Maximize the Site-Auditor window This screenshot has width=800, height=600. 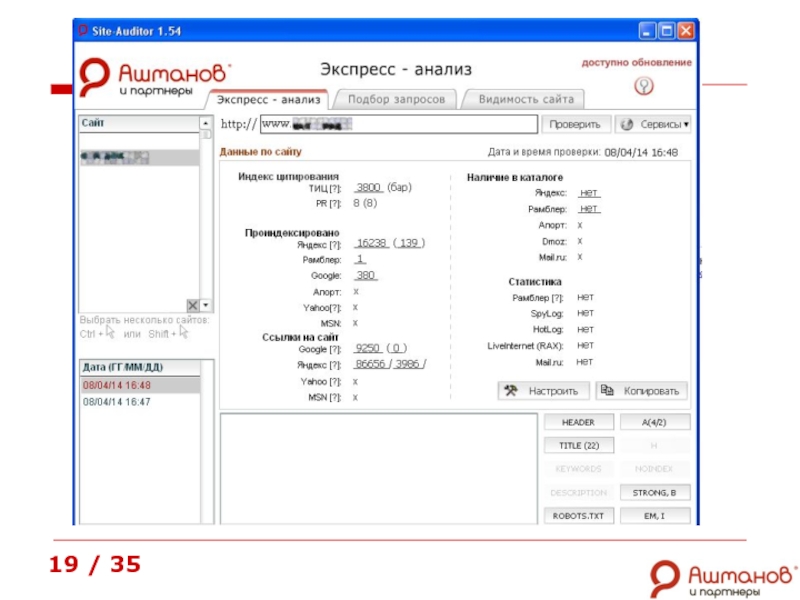coord(666,31)
